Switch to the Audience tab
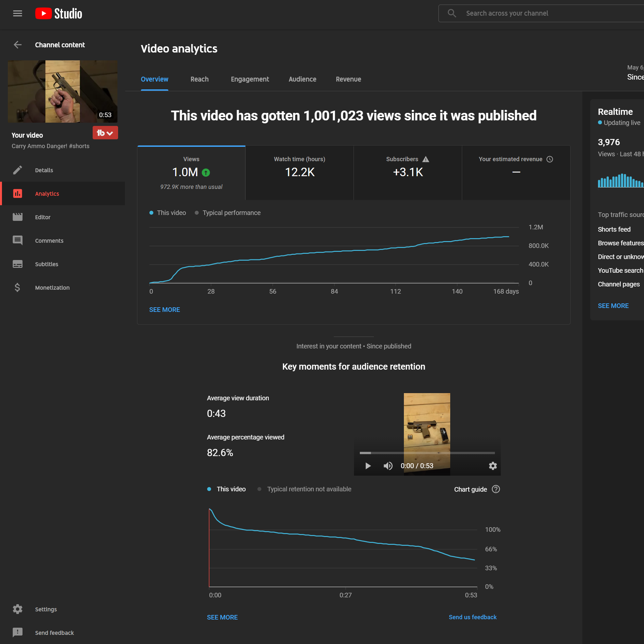 click(x=302, y=79)
